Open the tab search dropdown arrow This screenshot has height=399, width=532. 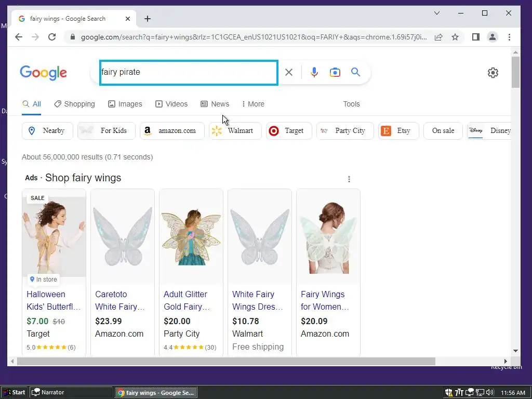point(437,13)
